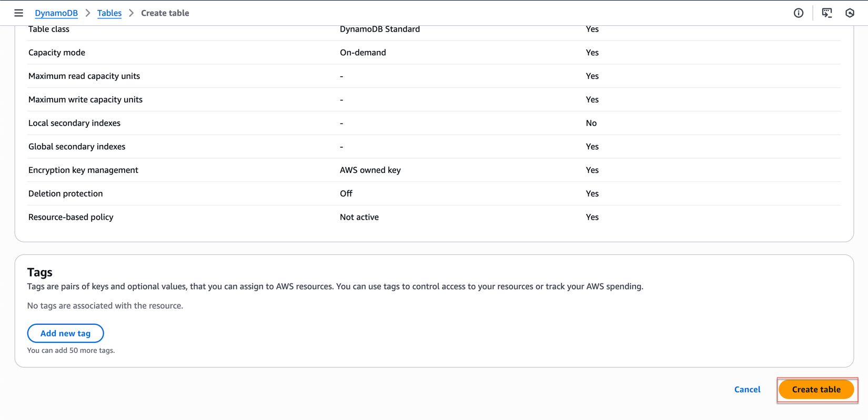The image size is (868, 420).
Task: Select the Global secondary indexes label
Action: tap(77, 147)
